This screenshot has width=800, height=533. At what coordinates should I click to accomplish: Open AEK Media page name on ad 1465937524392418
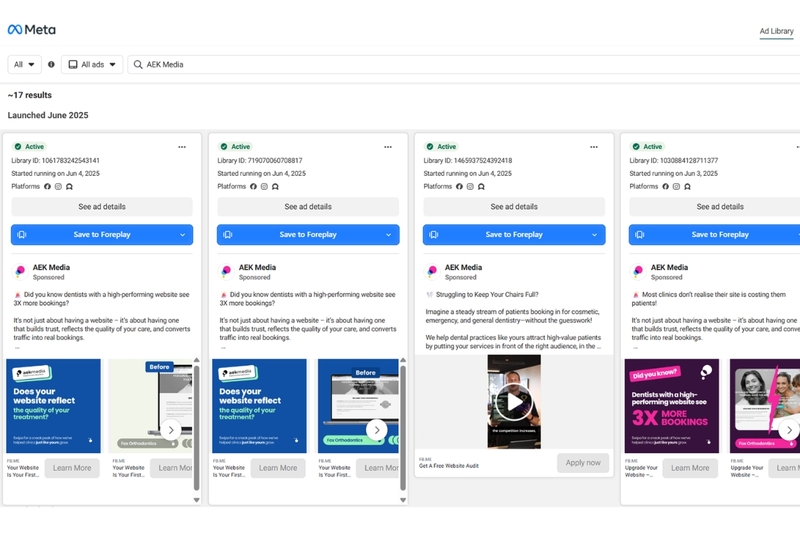[463, 267]
